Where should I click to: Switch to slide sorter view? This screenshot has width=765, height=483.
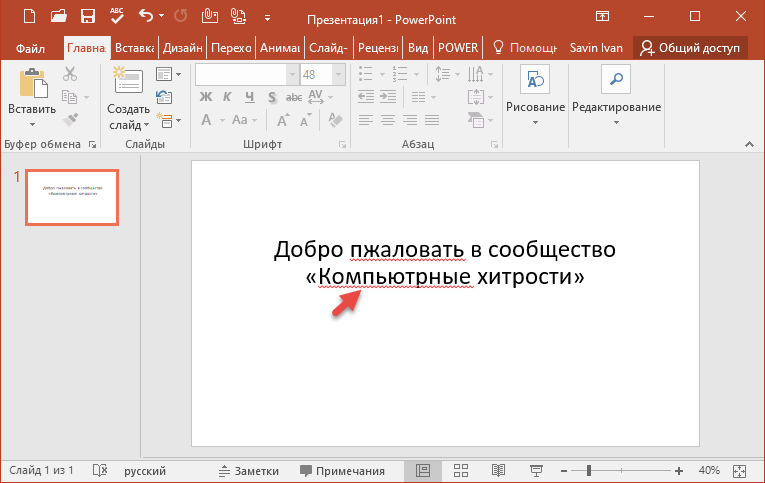[x=461, y=470]
